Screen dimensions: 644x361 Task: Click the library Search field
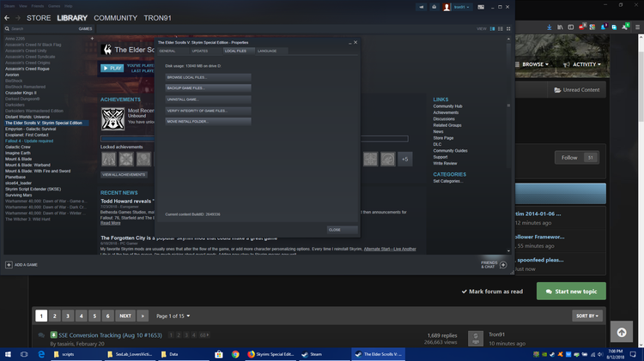(41, 28)
